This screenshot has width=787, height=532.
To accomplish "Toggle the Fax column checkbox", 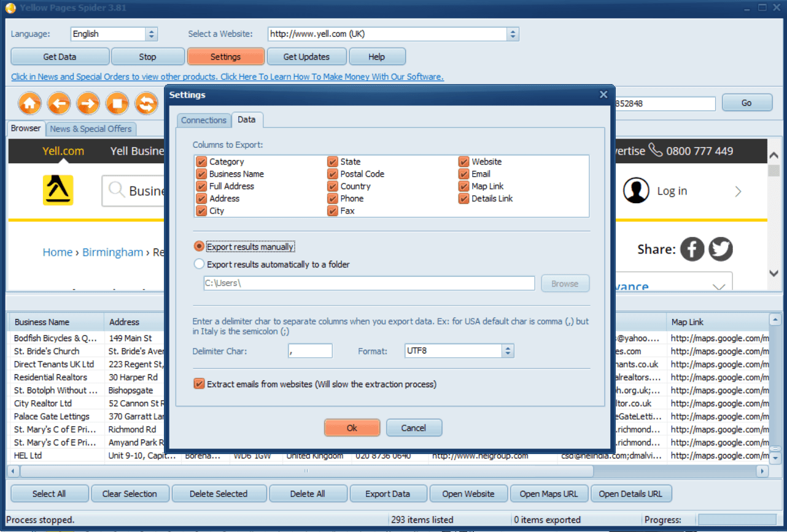I will (332, 211).
